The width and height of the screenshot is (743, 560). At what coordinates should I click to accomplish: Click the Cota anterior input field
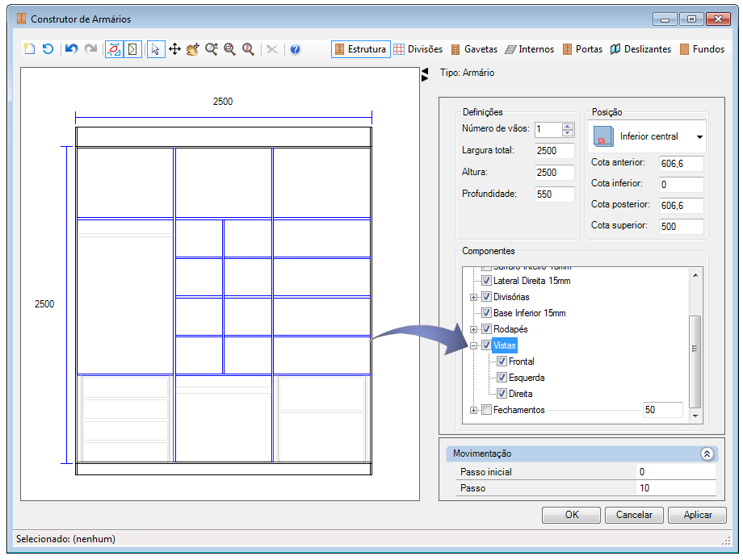coord(682,164)
